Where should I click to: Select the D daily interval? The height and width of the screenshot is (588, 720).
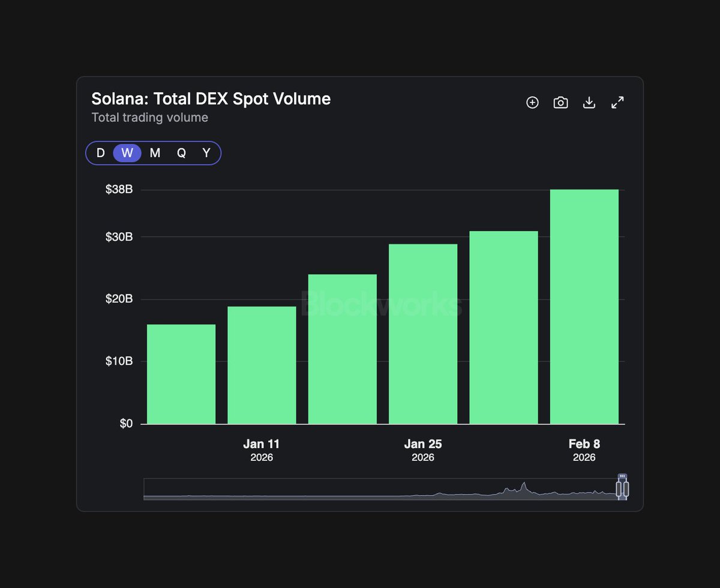(100, 153)
